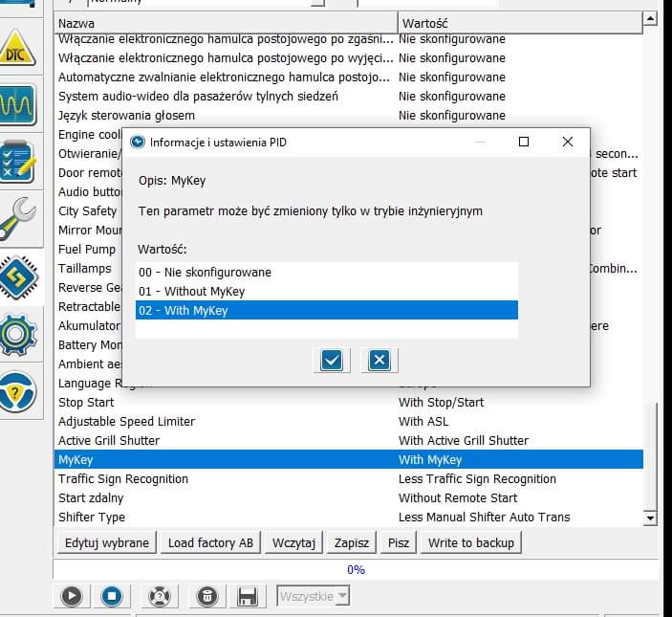Select value 01 - Without MyKey

pos(327,292)
